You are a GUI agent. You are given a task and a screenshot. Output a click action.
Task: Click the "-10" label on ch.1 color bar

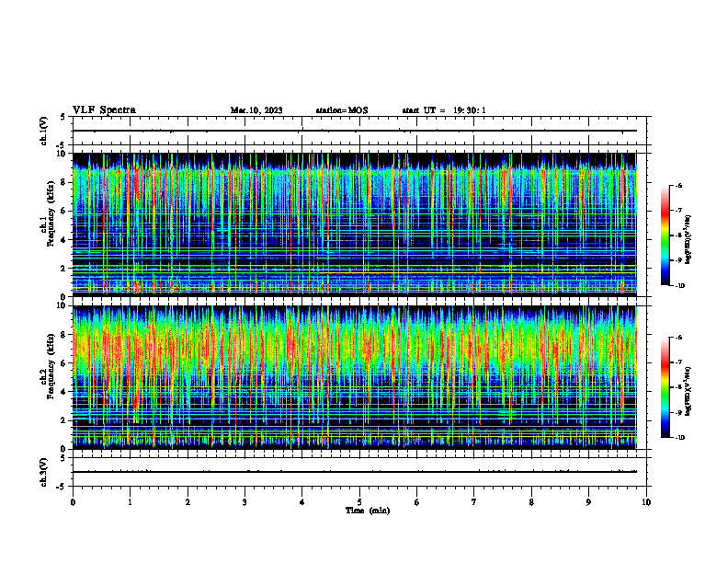point(679,286)
